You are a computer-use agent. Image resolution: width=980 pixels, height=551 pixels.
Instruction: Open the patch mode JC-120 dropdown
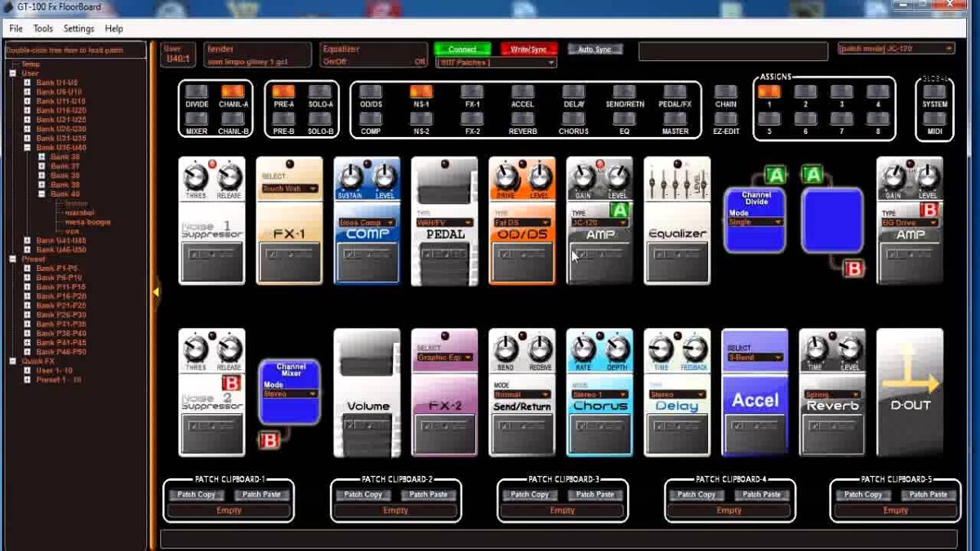[897, 49]
